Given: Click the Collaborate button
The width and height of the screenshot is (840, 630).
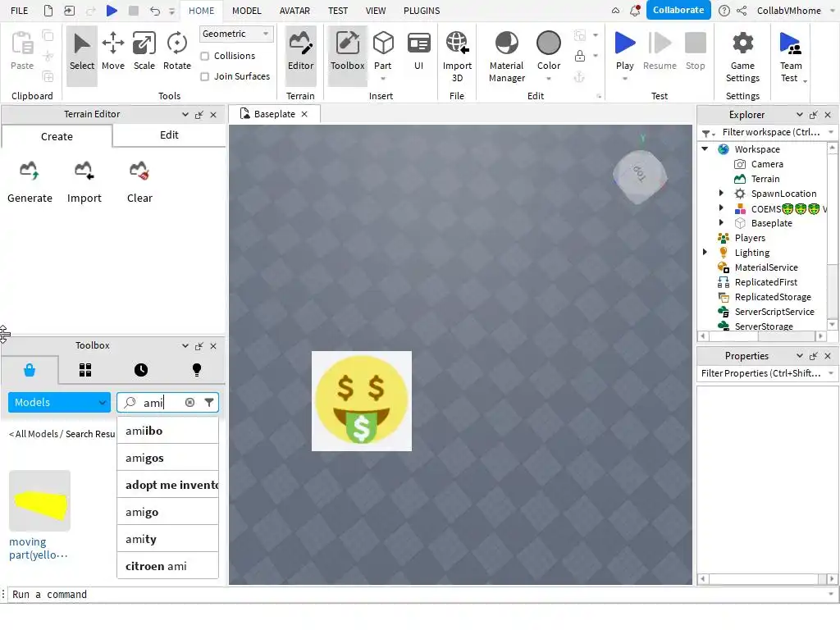Looking at the screenshot, I should (x=678, y=10).
